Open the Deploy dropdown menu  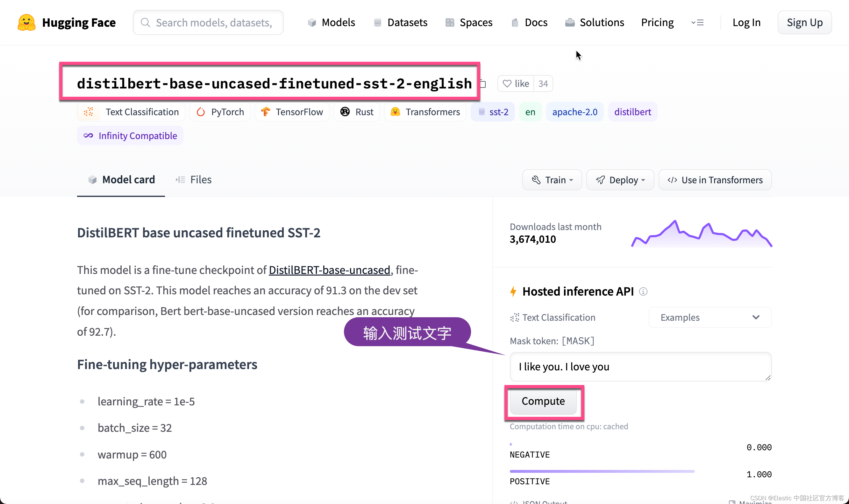[620, 180]
